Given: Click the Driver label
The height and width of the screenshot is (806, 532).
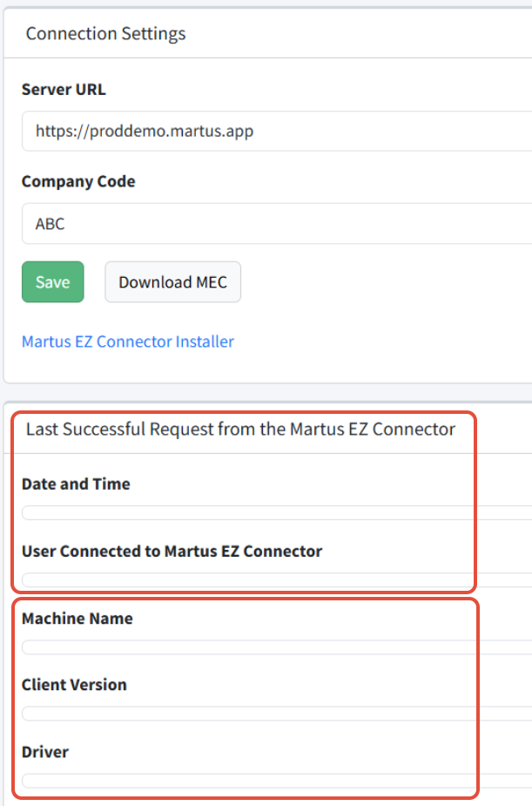Looking at the screenshot, I should tap(45, 752).
